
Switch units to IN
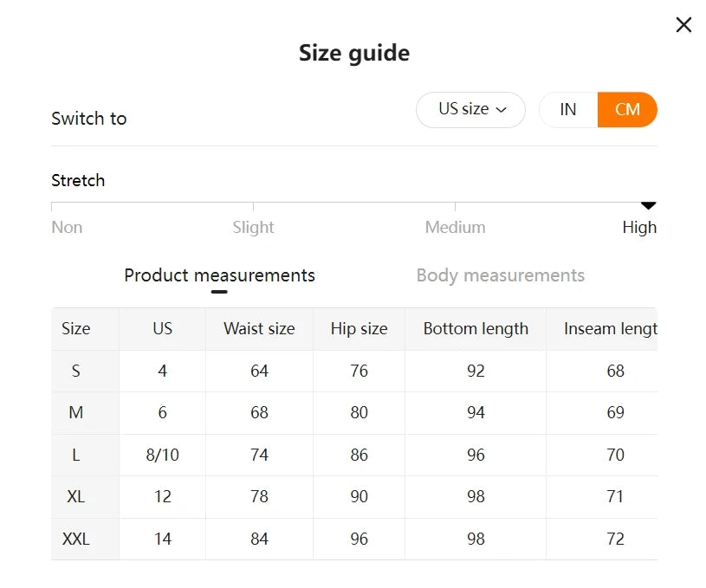568,110
